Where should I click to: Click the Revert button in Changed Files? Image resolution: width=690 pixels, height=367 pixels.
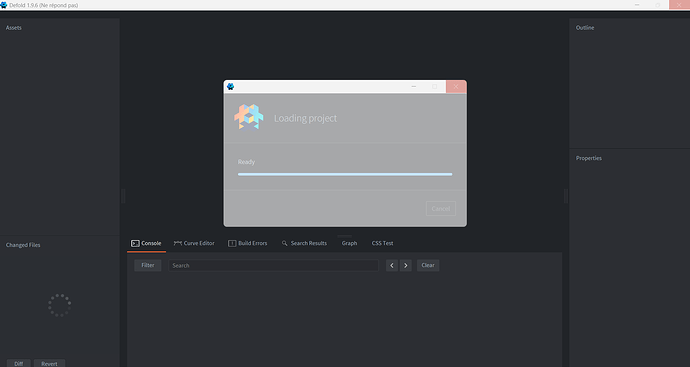pos(49,363)
